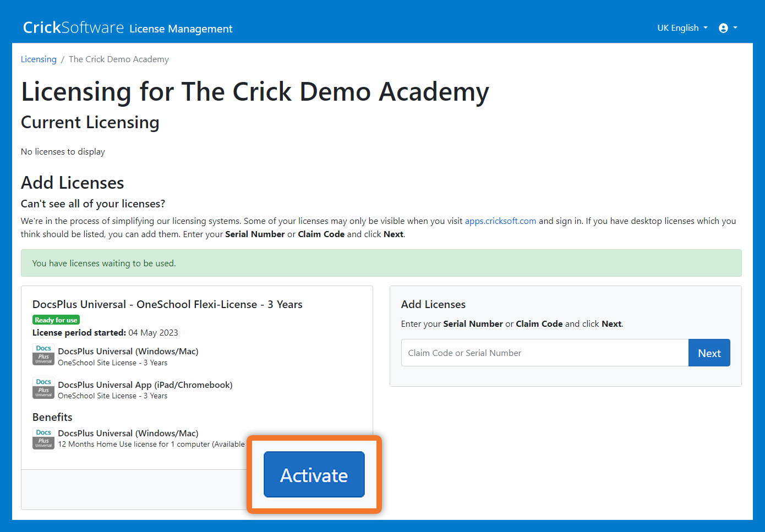Expand the UK English language dropdown
The height and width of the screenshot is (532, 765).
[682, 28]
